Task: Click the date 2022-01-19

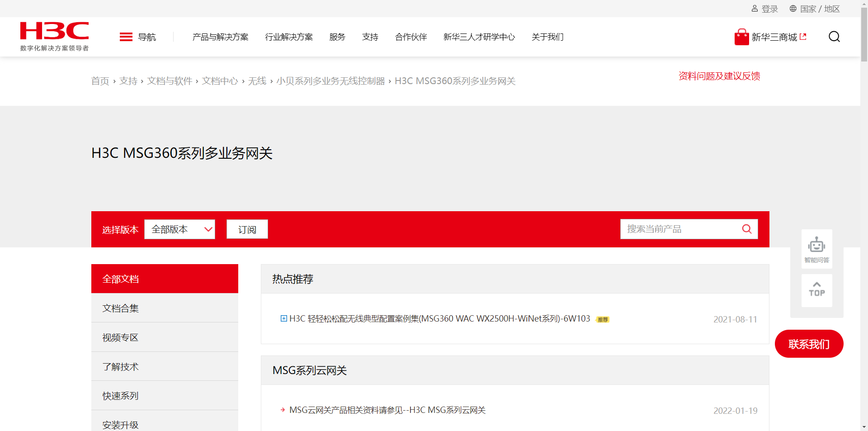Action: [735, 411]
